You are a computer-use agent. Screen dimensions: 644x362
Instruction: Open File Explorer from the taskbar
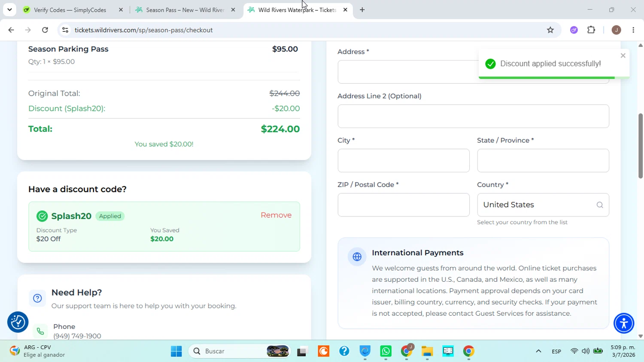point(427,351)
